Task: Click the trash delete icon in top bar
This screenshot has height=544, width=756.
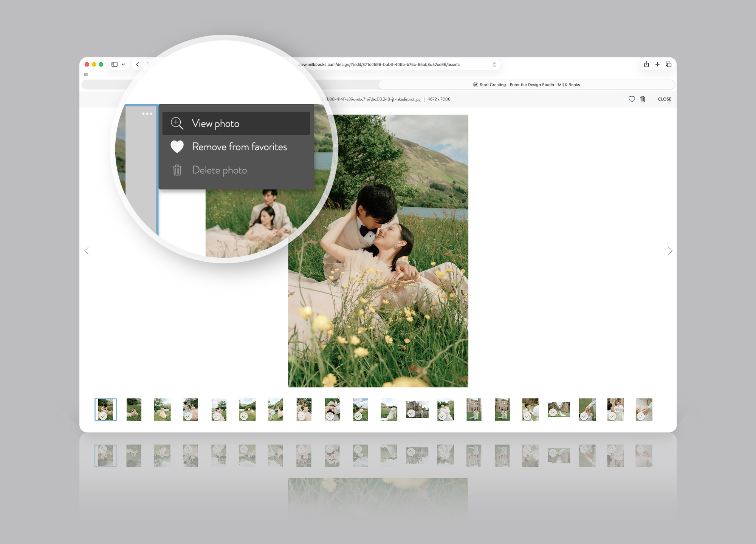Action: point(643,99)
